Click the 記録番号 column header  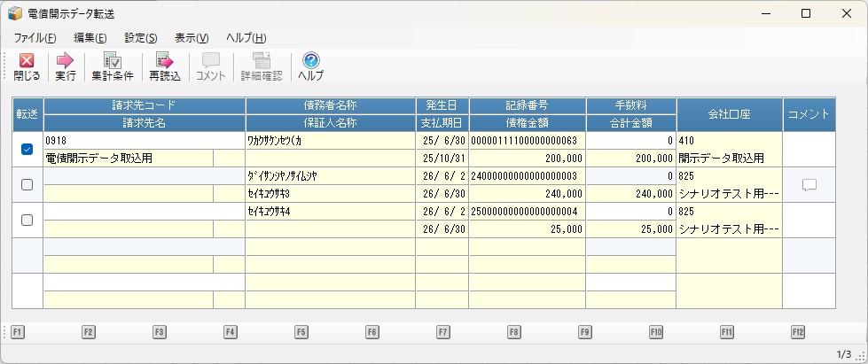(x=528, y=105)
